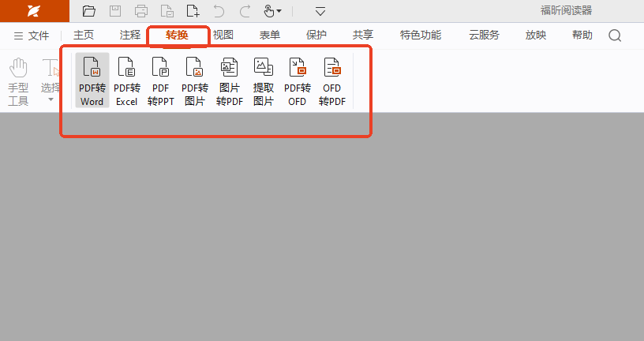Click the redo arrow

coord(245,11)
